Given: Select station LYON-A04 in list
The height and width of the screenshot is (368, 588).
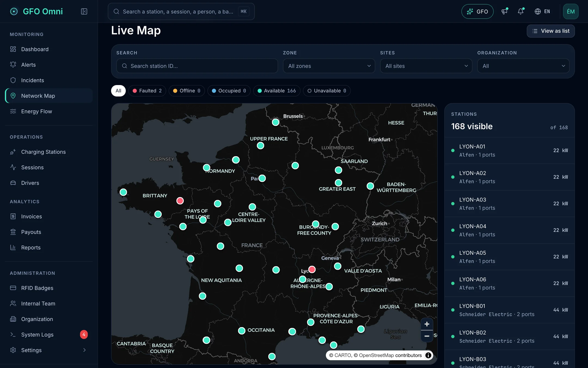Looking at the screenshot, I should click(510, 230).
